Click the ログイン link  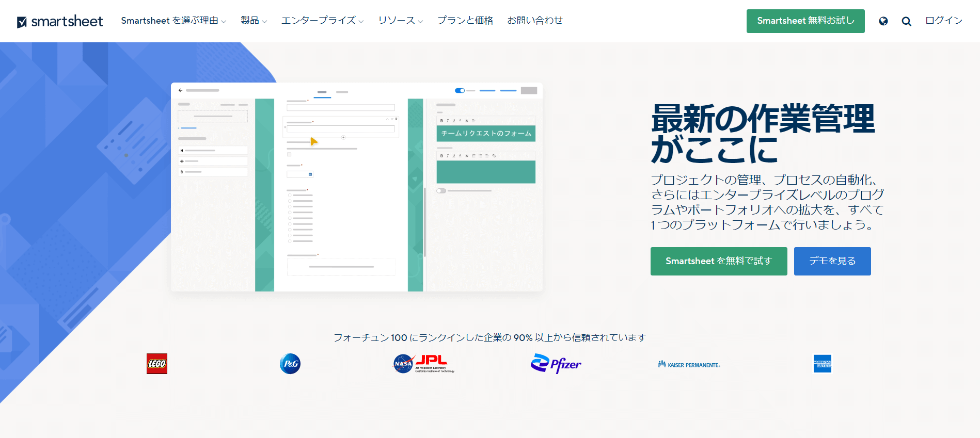[944, 21]
